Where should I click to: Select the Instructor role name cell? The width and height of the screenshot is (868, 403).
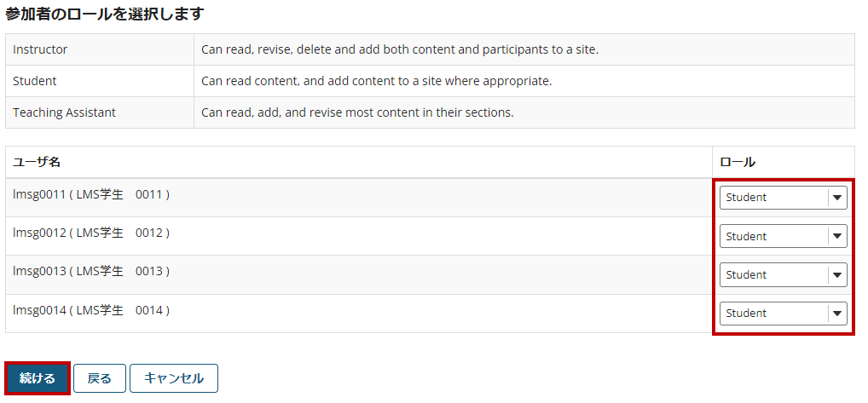click(x=100, y=49)
